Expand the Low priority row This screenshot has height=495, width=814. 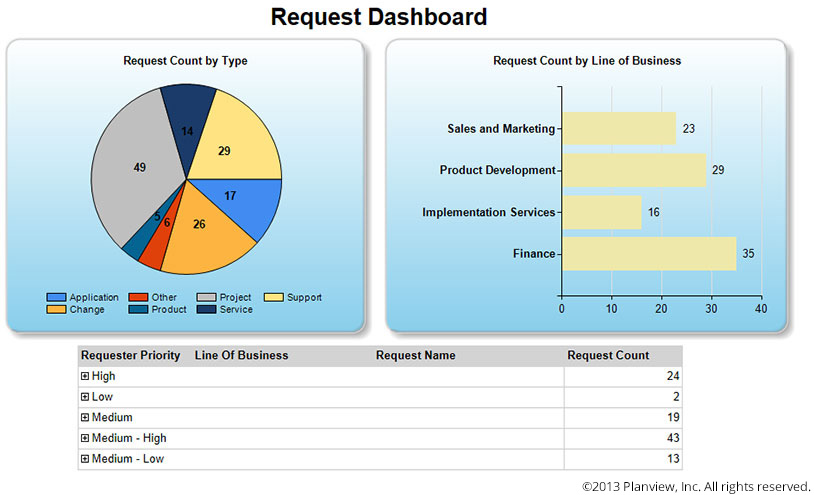click(x=85, y=397)
